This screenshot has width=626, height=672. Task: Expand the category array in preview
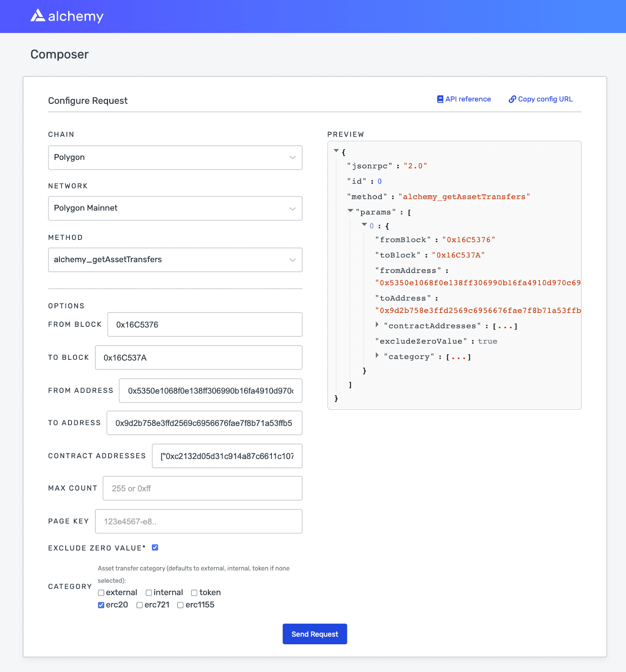tap(377, 355)
